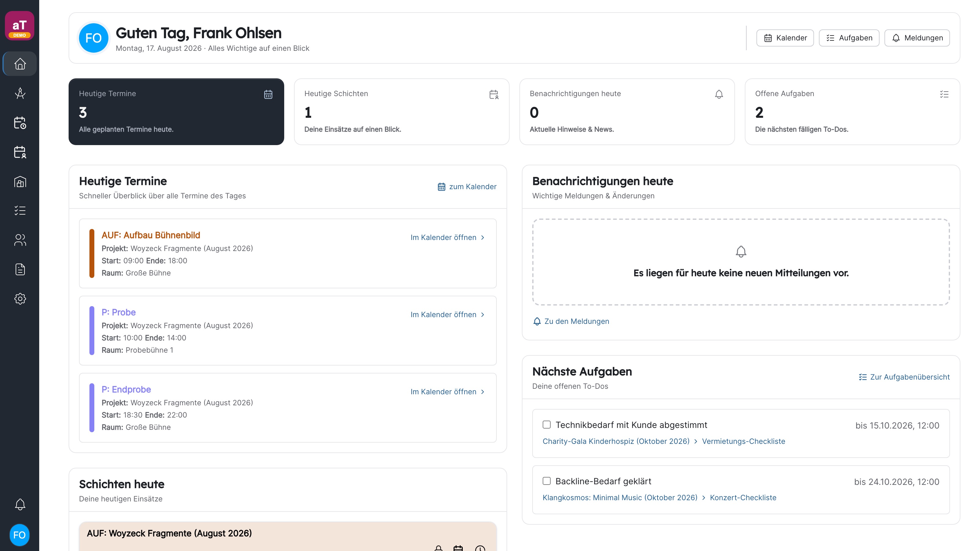Screen dimensions: 980x551
Task: Open calendar with clock icon in sidebar
Action: click(20, 123)
